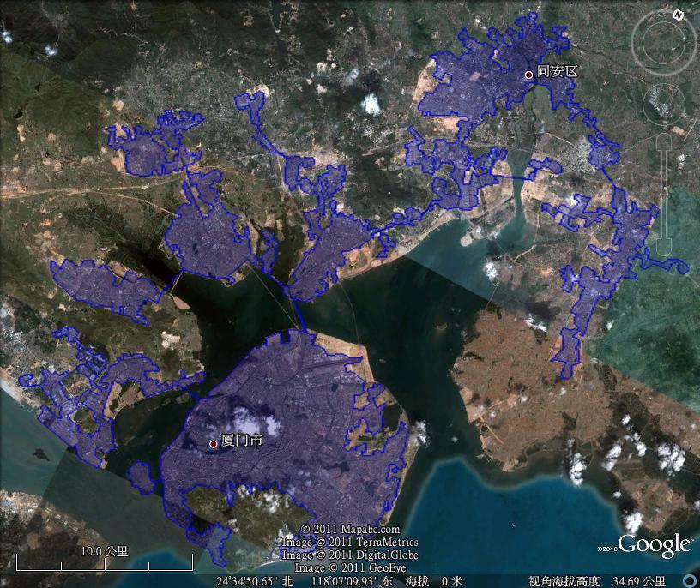The width and height of the screenshot is (700, 588).
Task: Select the 厦门市 red placemark dot
Action: (214, 444)
